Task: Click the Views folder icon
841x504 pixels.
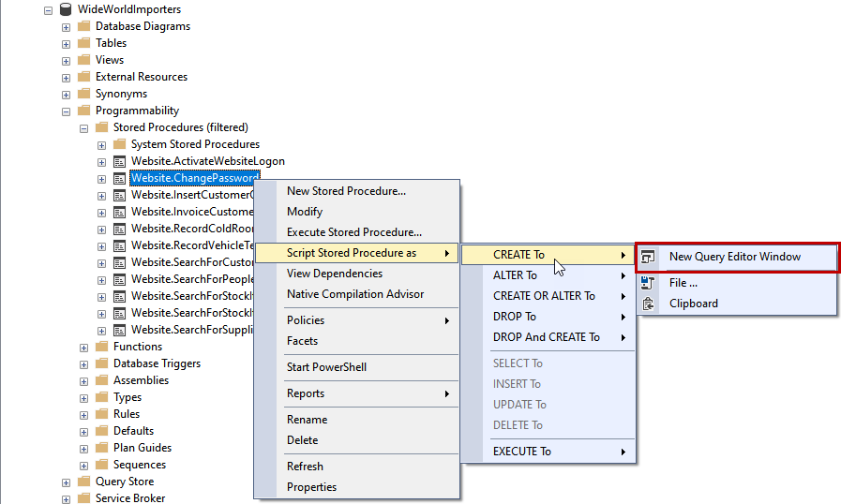Action: click(x=83, y=60)
